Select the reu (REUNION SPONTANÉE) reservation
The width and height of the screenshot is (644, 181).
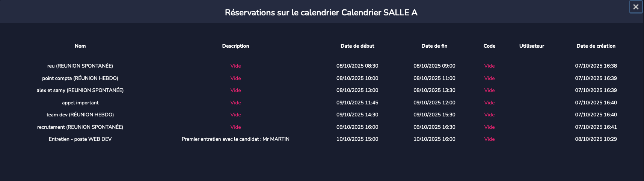pyautogui.click(x=80, y=66)
